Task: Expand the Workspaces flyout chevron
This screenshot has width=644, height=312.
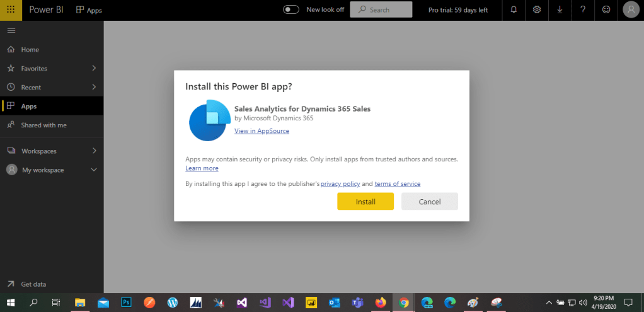Action: (94, 151)
